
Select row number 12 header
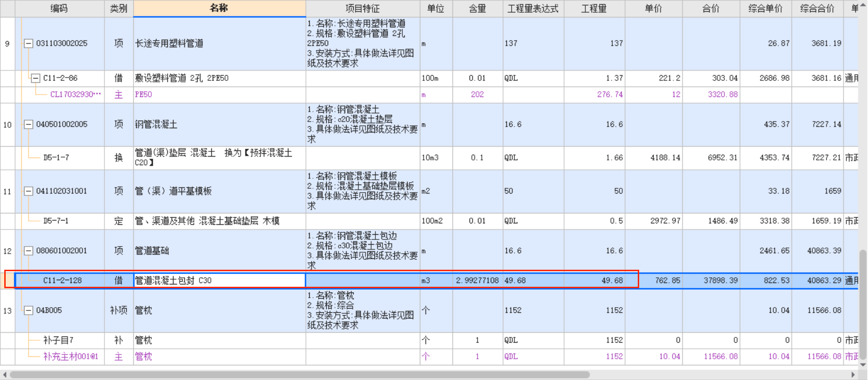[7, 251]
